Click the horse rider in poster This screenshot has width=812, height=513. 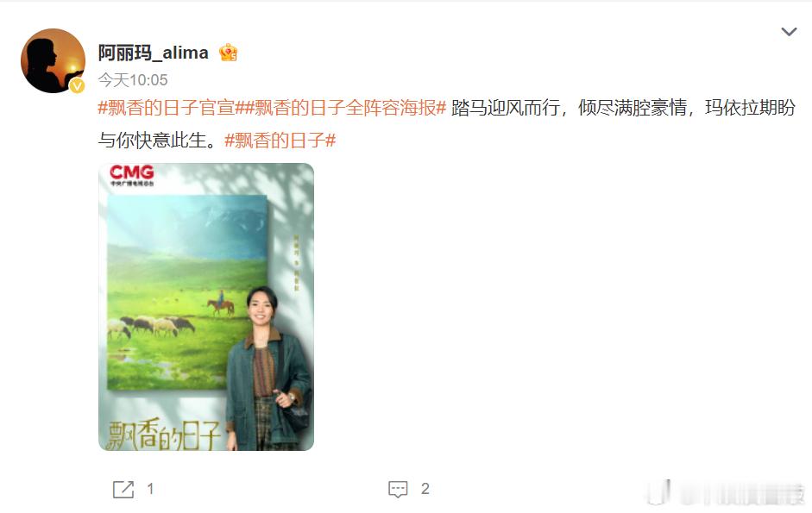click(221, 303)
